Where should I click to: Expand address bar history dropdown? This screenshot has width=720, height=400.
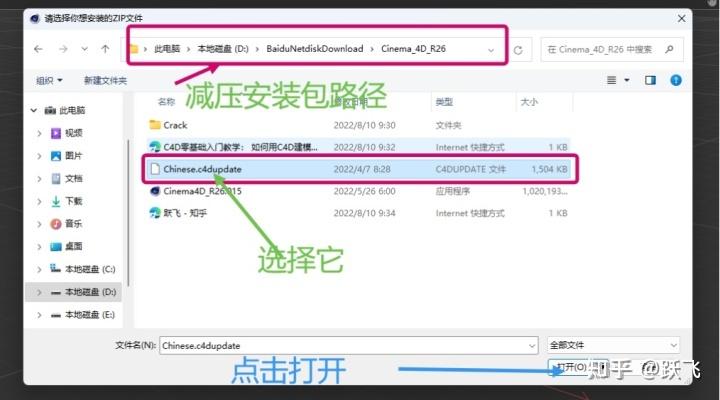(x=491, y=50)
